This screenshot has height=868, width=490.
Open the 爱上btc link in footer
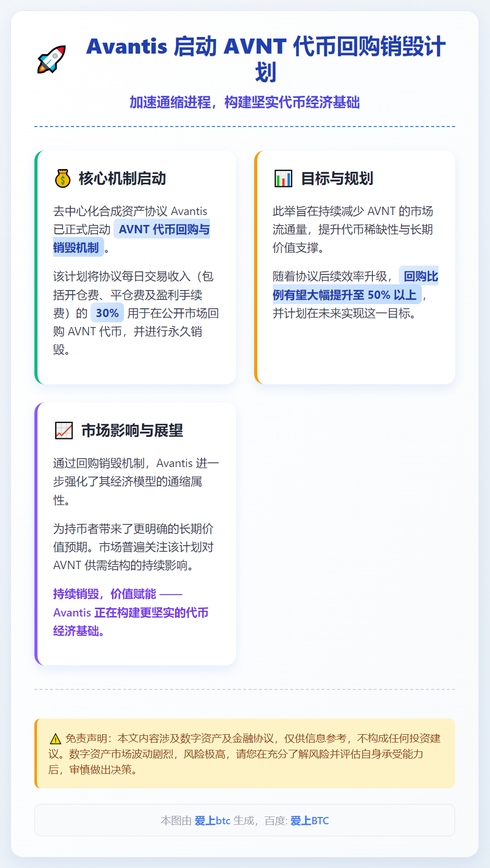click(x=212, y=821)
